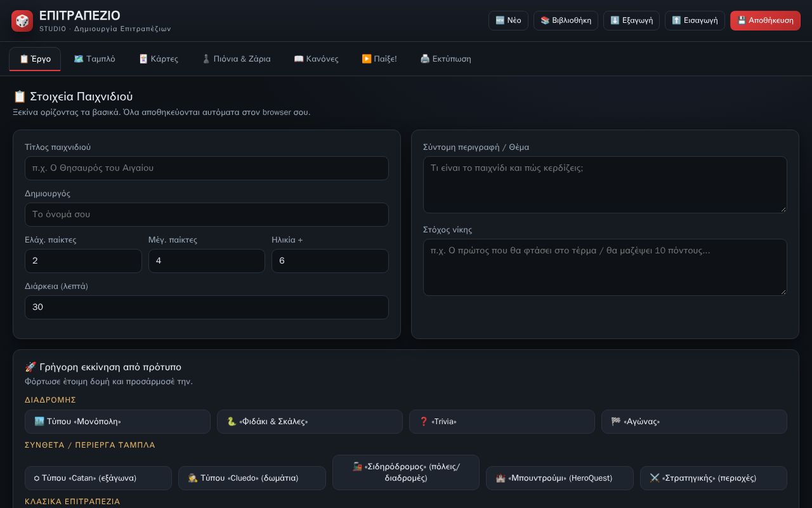
Task: Pick the «Αγώνας» race template
Action: click(694, 422)
